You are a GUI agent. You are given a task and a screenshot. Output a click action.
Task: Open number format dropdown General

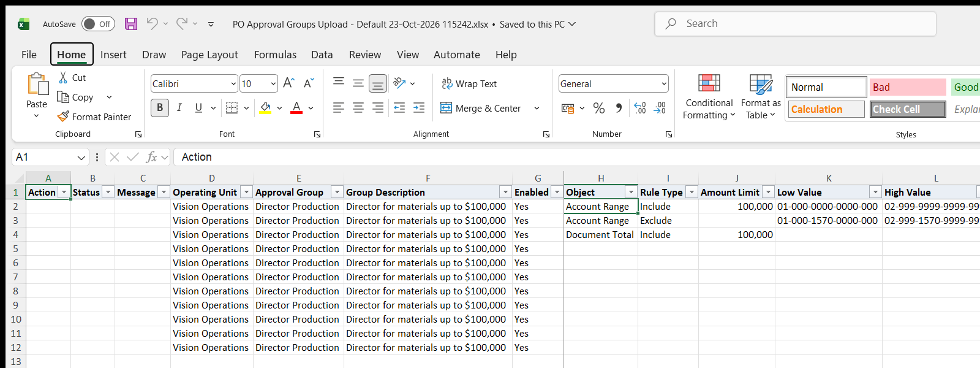[664, 83]
